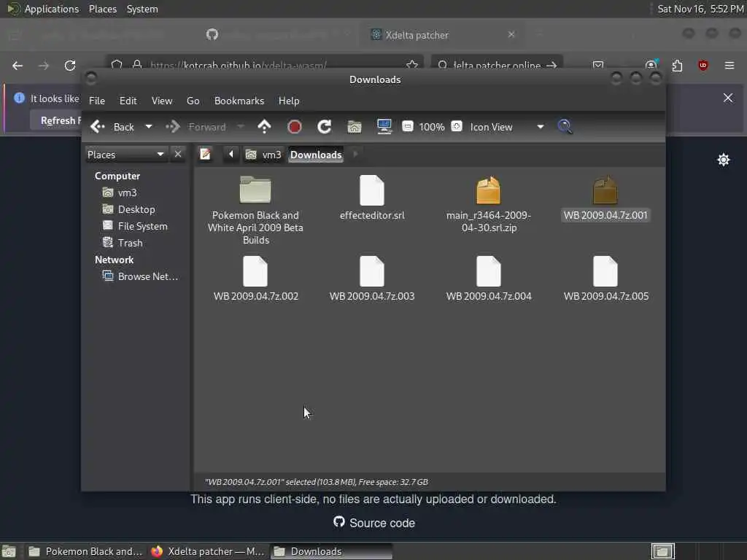Toggle text location entry pencil icon
This screenshot has height=560, width=747.
point(205,155)
